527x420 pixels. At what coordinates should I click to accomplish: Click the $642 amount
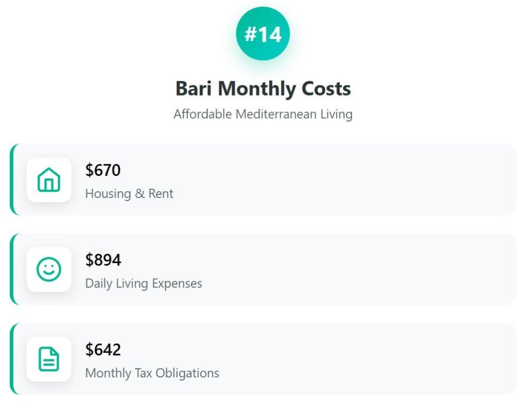pyautogui.click(x=103, y=350)
